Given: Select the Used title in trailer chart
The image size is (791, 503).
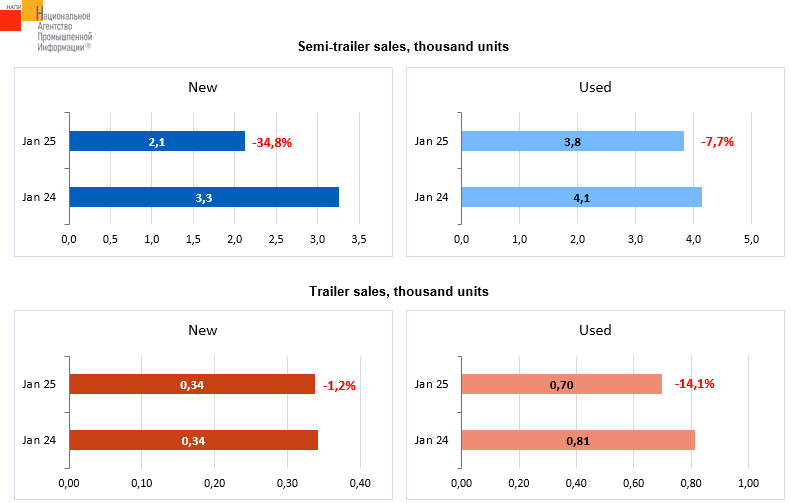Looking at the screenshot, I should [x=595, y=330].
